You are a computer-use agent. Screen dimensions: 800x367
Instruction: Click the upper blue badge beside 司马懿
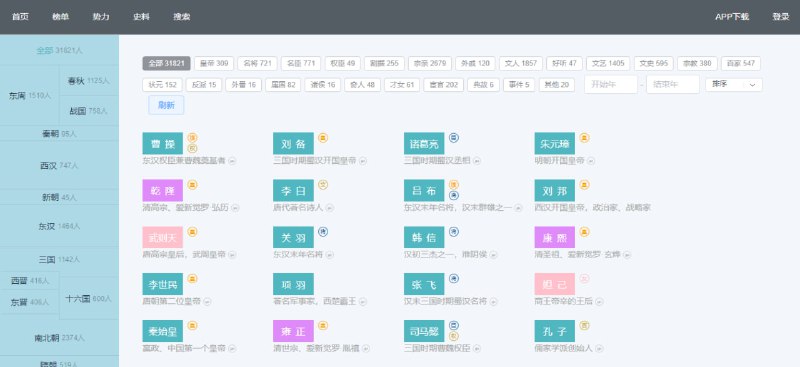(x=454, y=325)
